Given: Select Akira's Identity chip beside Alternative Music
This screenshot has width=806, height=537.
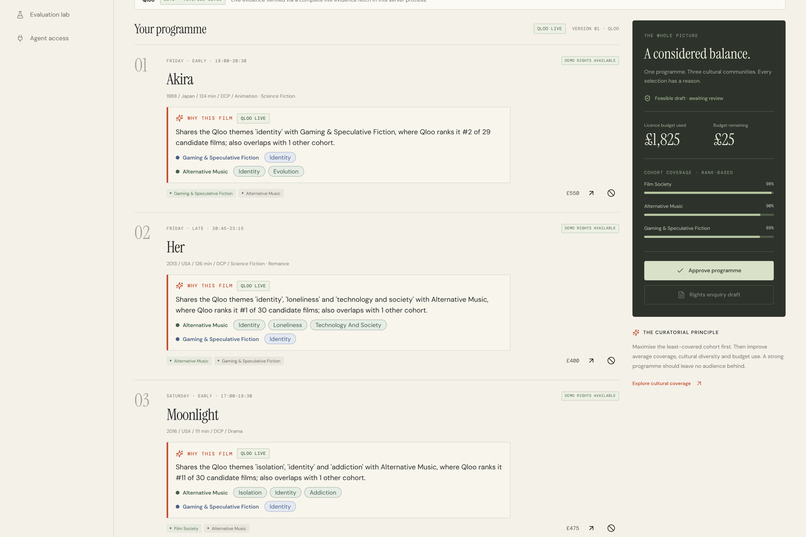Looking at the screenshot, I should [x=249, y=172].
